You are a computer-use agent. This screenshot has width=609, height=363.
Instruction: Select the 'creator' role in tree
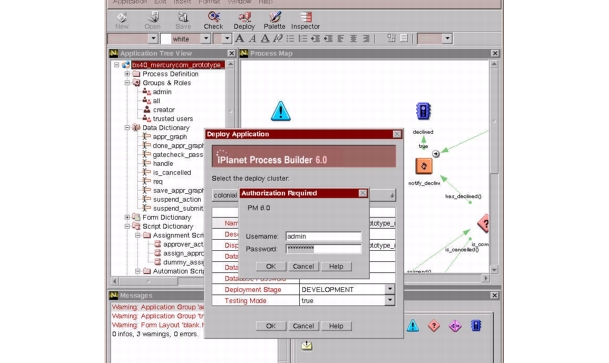pyautogui.click(x=164, y=109)
